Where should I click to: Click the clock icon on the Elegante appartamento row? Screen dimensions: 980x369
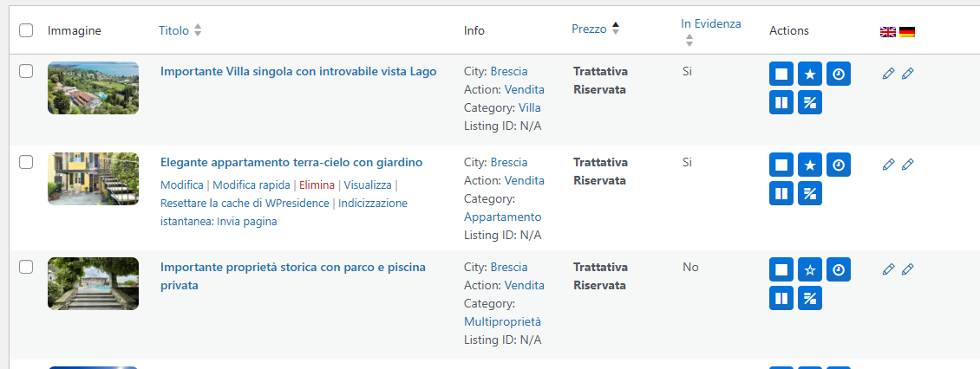point(838,165)
